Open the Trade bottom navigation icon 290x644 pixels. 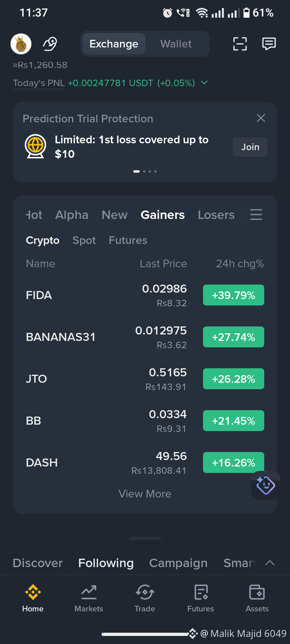point(145,598)
